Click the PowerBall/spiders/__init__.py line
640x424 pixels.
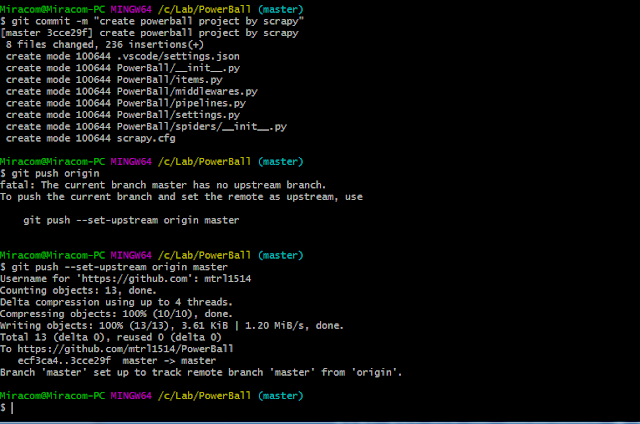point(146,127)
